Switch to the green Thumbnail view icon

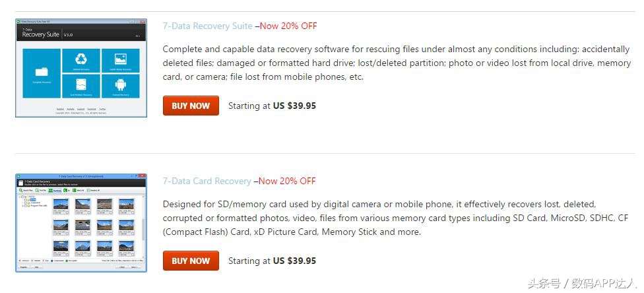coord(51,190)
